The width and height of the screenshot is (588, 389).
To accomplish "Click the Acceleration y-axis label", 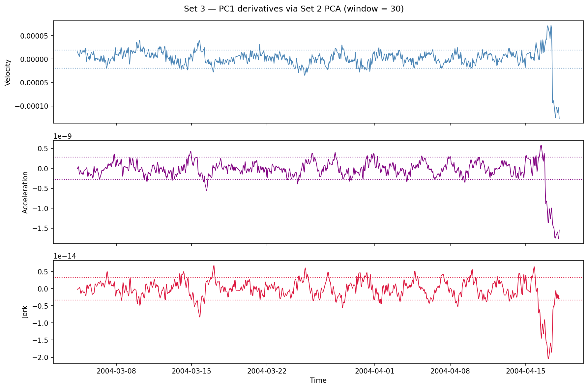I will pos(25,192).
